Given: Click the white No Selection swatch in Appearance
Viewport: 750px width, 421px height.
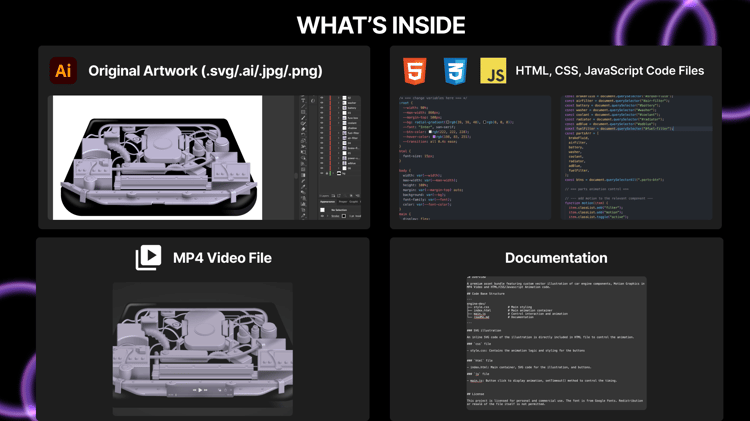Looking at the screenshot, I should tap(322, 210).
